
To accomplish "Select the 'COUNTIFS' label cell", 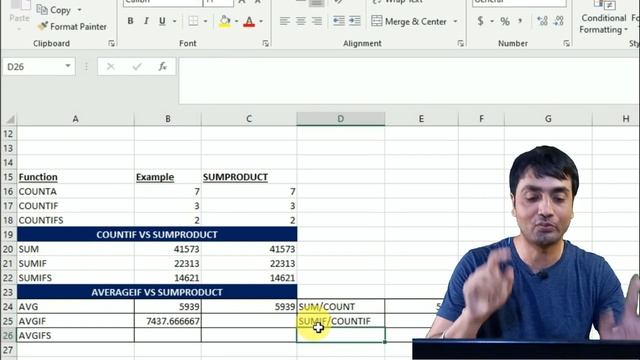I will pyautogui.click(x=76, y=220).
